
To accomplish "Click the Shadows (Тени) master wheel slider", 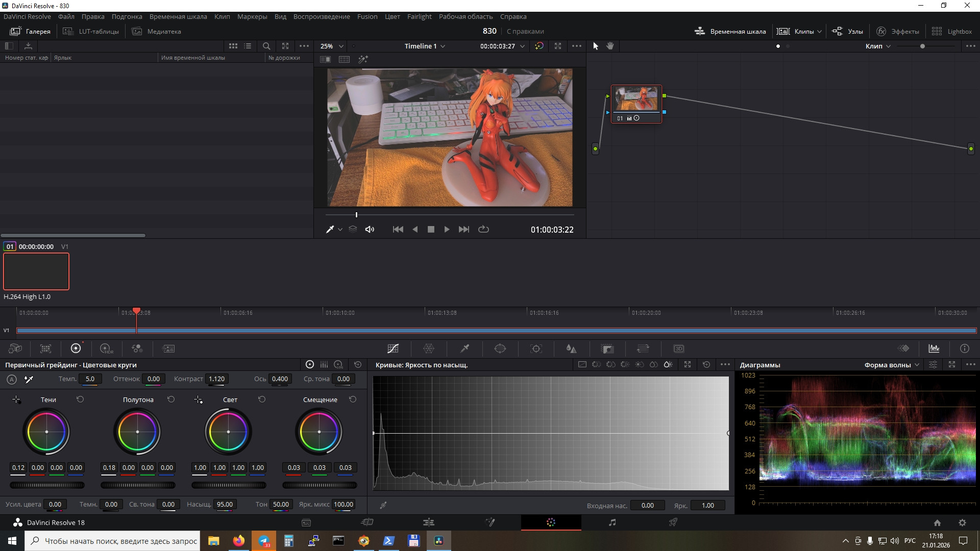I will [47, 485].
